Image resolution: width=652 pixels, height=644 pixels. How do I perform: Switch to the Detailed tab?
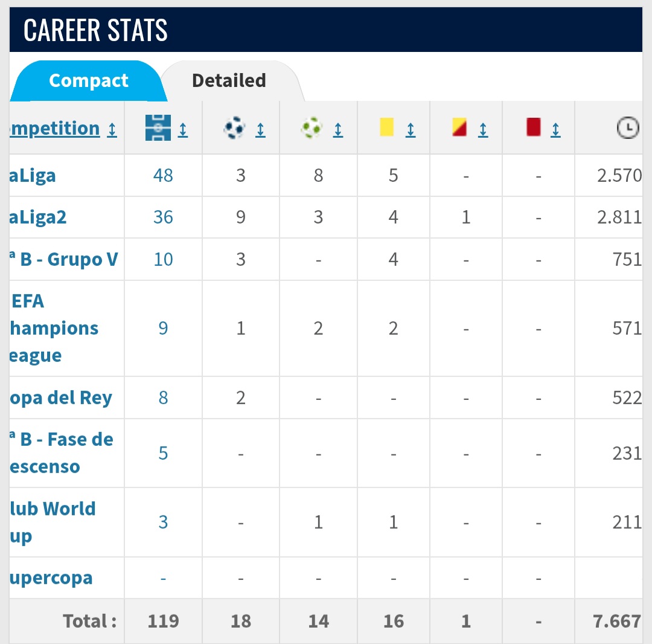pyautogui.click(x=229, y=80)
